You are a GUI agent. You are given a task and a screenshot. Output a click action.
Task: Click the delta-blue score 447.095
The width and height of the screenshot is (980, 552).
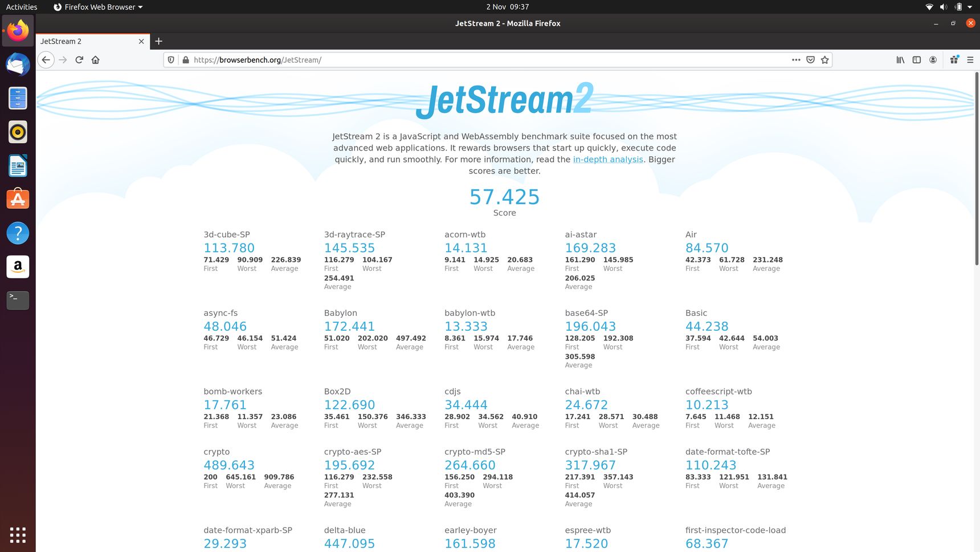(x=349, y=544)
